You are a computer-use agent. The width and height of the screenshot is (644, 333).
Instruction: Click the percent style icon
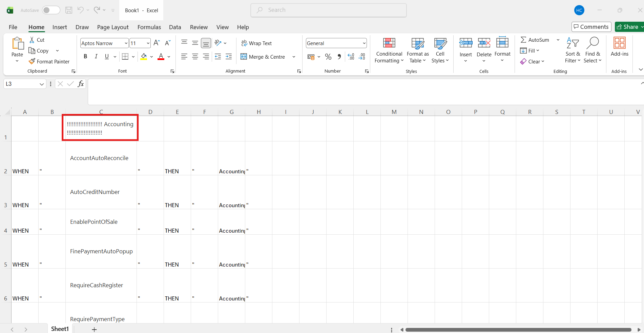click(328, 57)
